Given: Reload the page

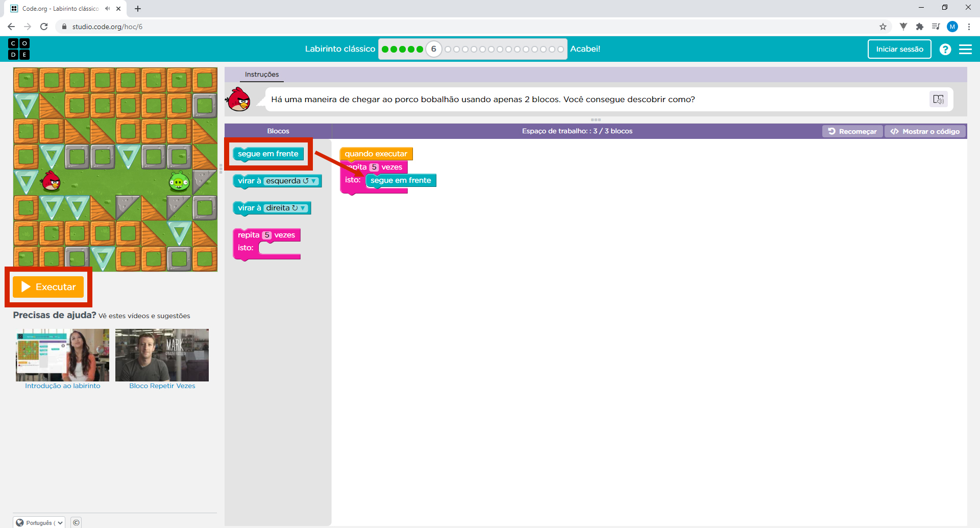Looking at the screenshot, I should [44, 27].
